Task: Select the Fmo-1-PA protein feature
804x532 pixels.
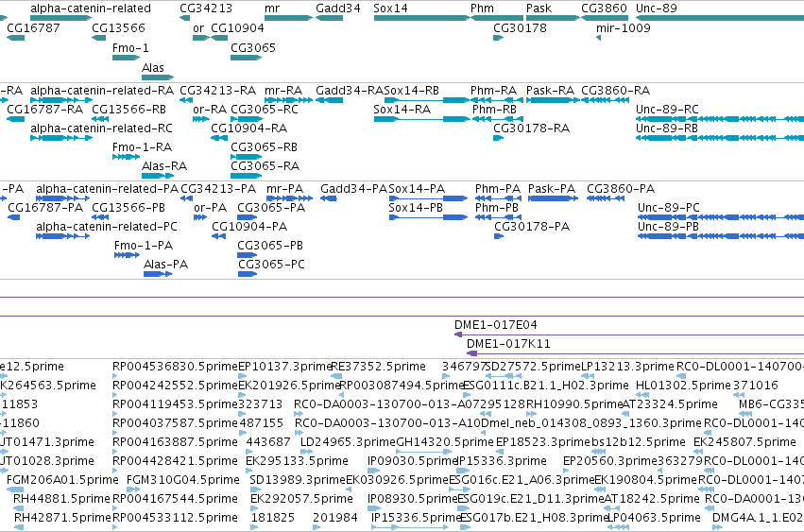Action: coord(127,255)
